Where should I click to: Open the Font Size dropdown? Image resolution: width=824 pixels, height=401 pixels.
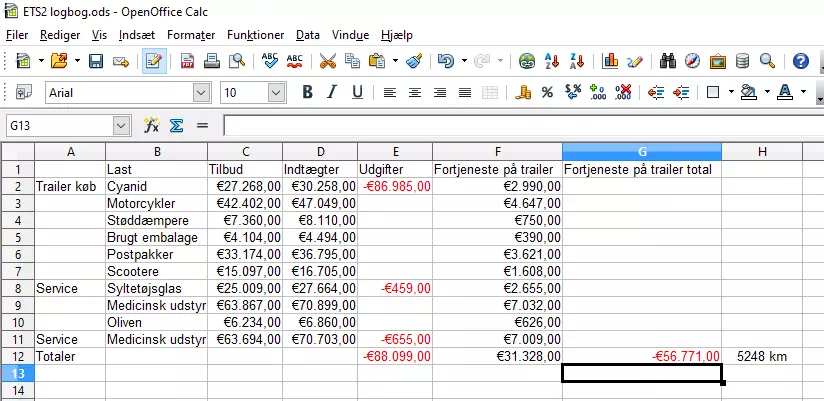(276, 93)
